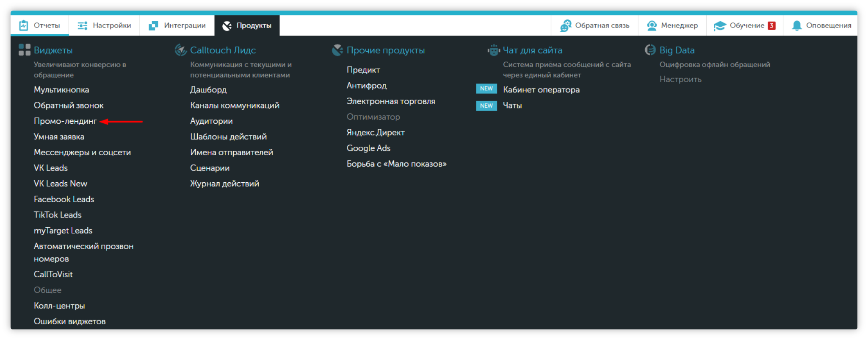Select the Продукты tab
The image size is (868, 340).
247,25
